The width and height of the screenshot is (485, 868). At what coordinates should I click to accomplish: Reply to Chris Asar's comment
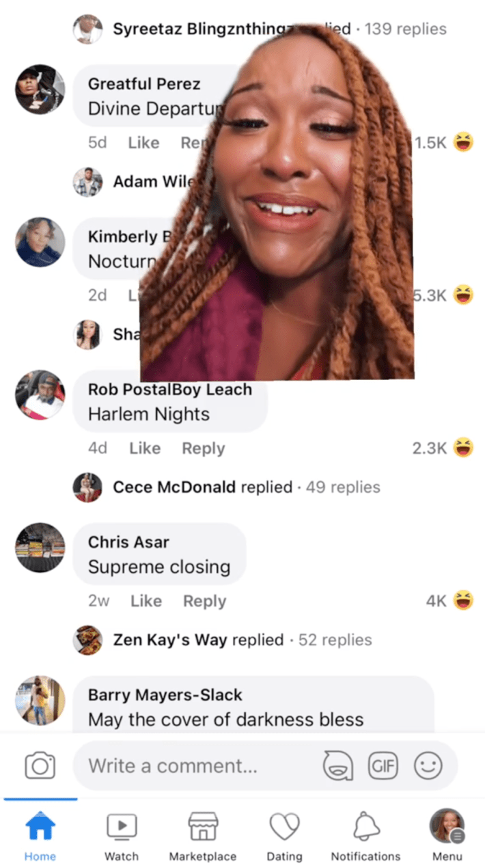[204, 601]
